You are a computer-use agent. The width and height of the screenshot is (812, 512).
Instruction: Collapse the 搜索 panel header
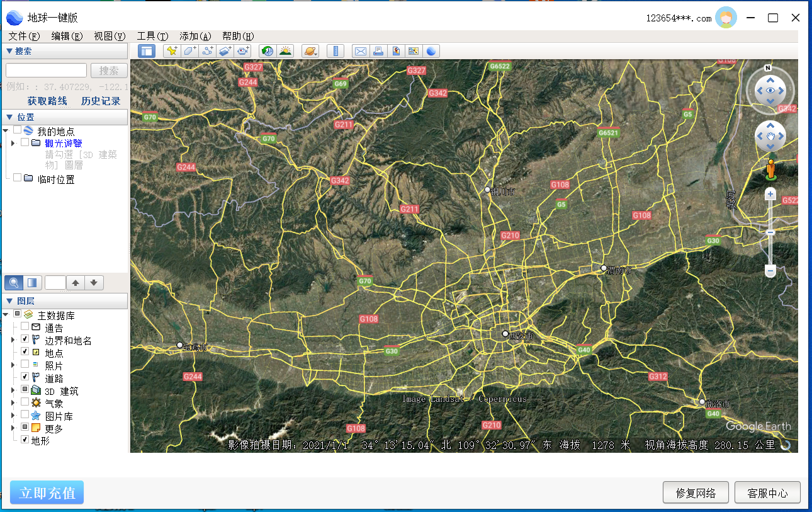point(65,51)
